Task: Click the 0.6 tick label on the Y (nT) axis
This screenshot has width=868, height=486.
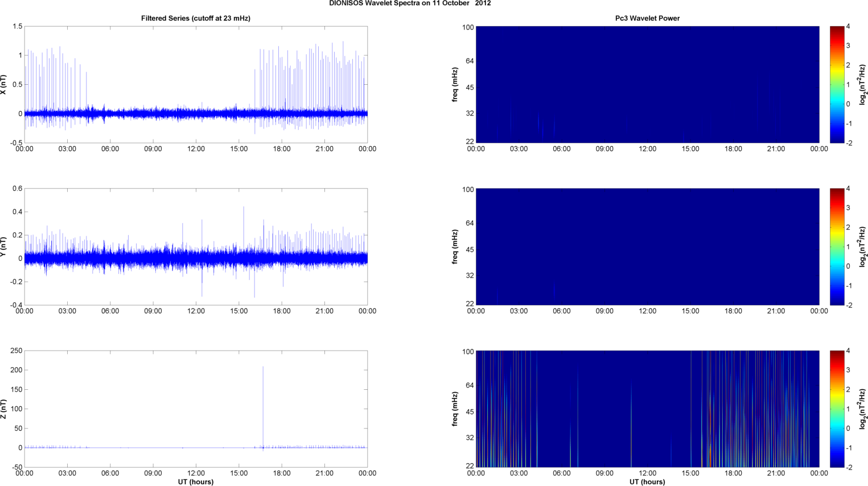Action: pyautogui.click(x=17, y=189)
